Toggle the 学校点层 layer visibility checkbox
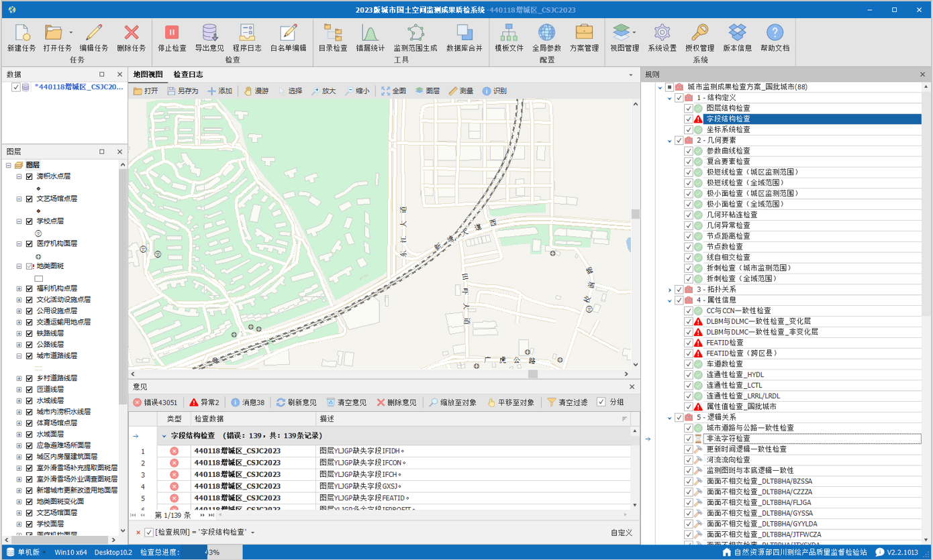 pos(29,221)
